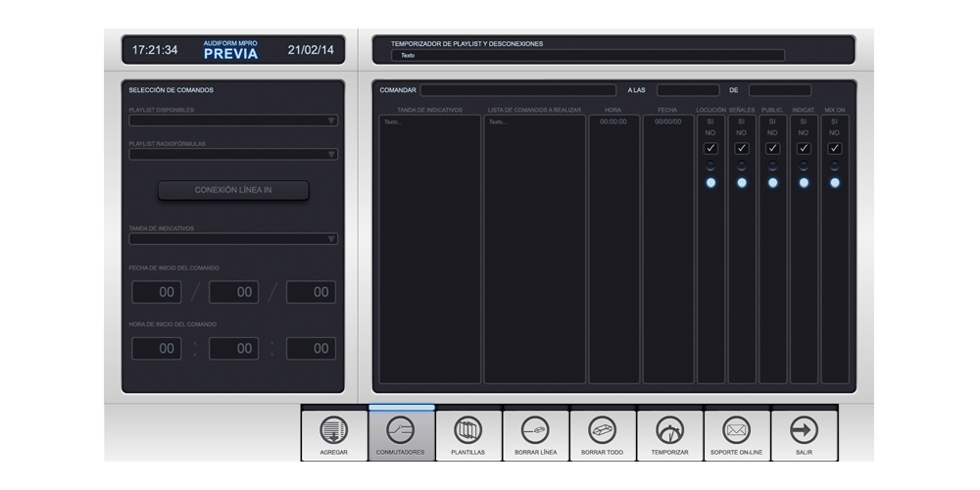Viewport: 980px width, 490px height.
Task: Click the lit radio button under SEÑALES
Action: click(741, 182)
